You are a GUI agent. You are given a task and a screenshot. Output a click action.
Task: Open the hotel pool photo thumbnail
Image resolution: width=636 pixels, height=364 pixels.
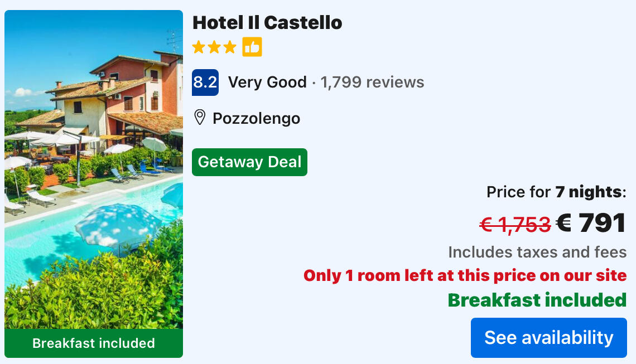94,167
